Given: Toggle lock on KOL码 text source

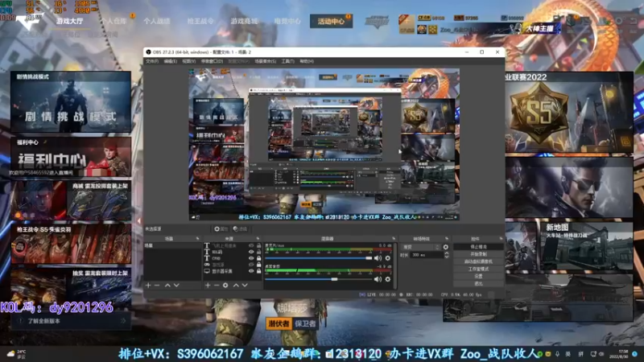Looking at the screenshot, I should (x=258, y=252).
